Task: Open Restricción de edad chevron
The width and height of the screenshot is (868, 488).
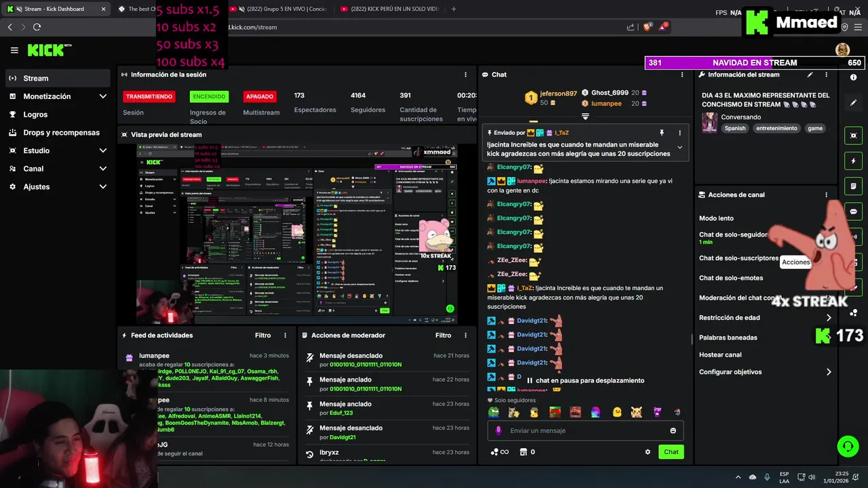Action: pyautogui.click(x=829, y=318)
